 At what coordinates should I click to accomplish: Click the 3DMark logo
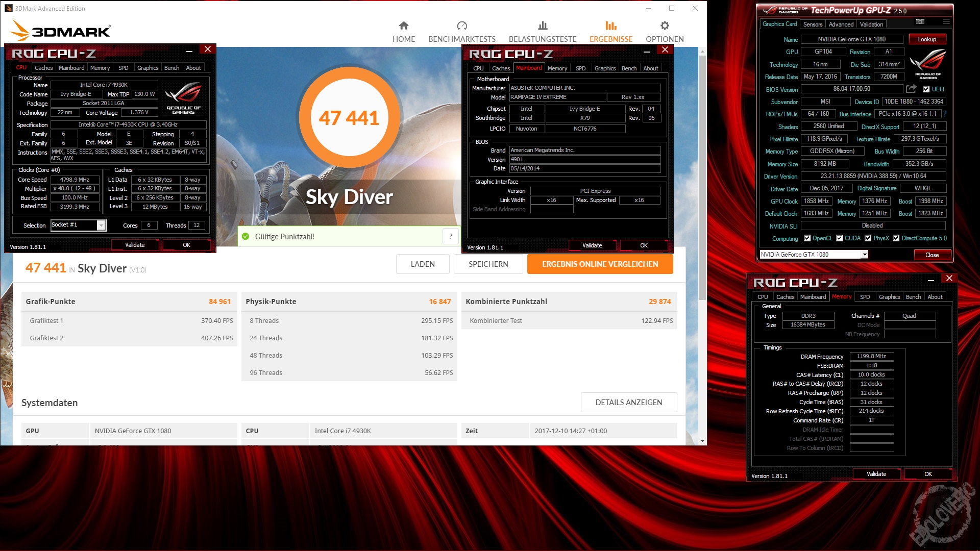[60, 31]
